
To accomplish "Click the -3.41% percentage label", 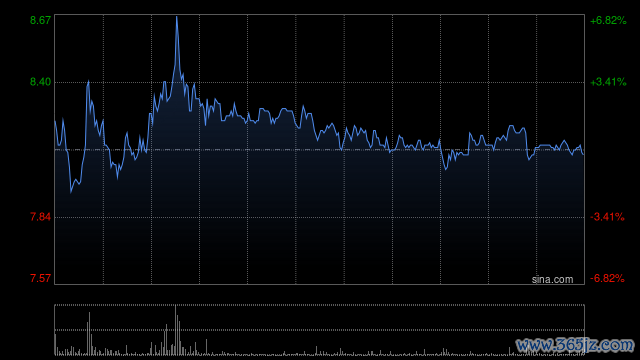I will tap(607, 217).
